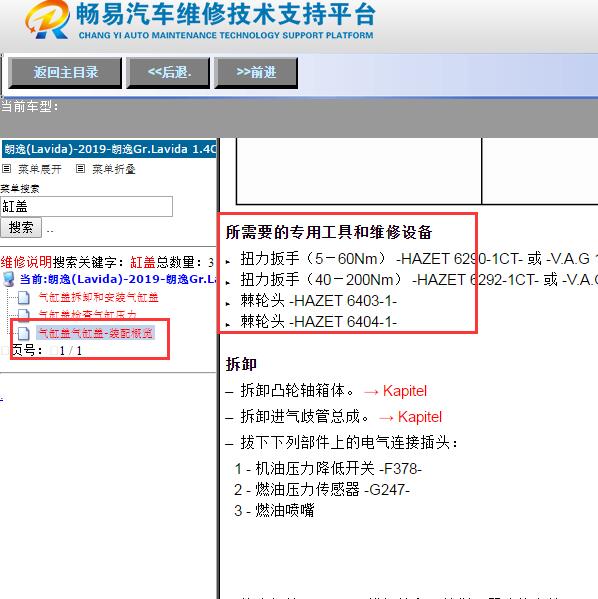Click text 拔下下列部件上的电气连接插头
This screenshot has width=598, height=599.
pyautogui.click(x=349, y=443)
